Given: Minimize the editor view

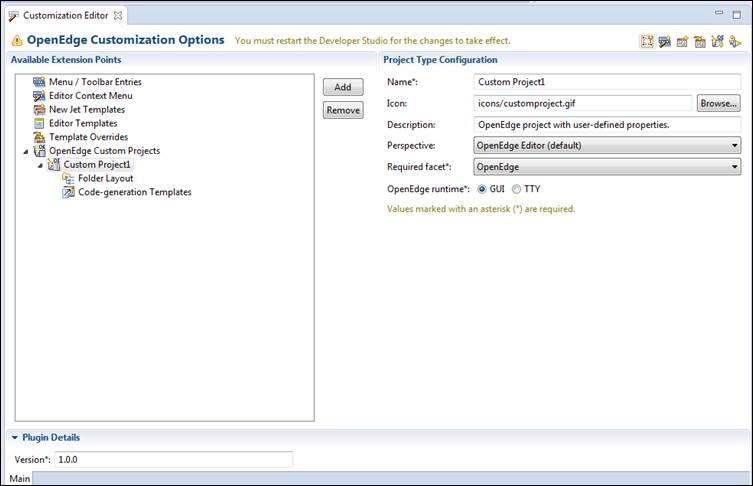Looking at the screenshot, I should click(x=719, y=13).
